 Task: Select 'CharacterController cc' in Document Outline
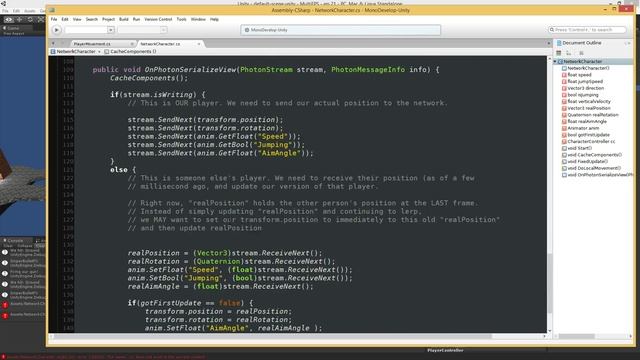(x=591, y=142)
